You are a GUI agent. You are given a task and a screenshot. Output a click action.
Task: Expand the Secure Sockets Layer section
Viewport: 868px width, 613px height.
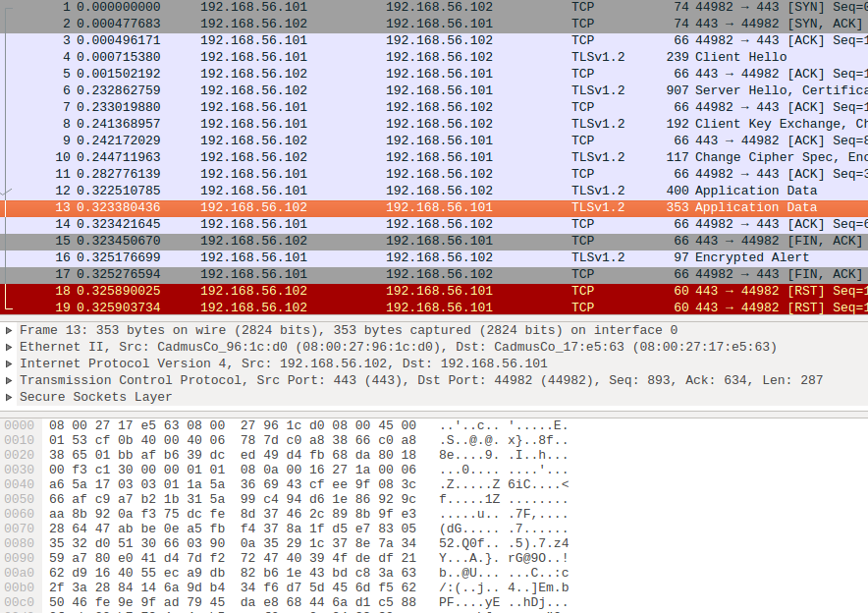(x=10, y=397)
